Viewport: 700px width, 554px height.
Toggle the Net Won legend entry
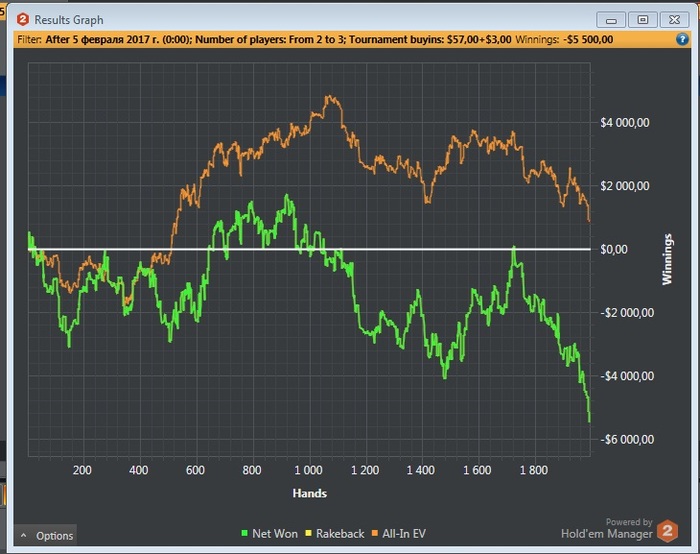point(269,533)
